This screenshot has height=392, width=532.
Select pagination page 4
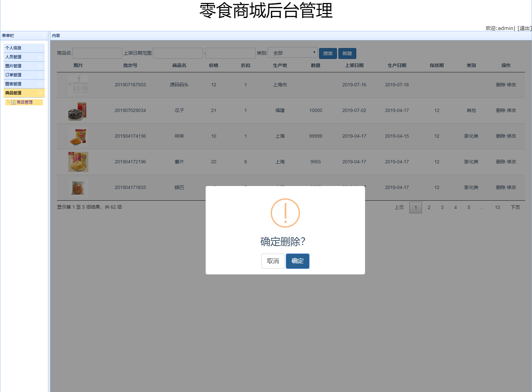point(456,207)
